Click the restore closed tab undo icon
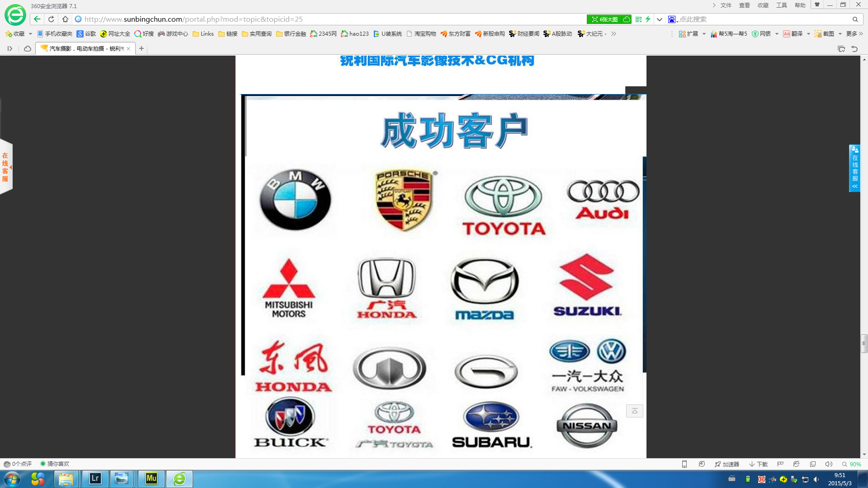868x488 pixels. point(854,49)
